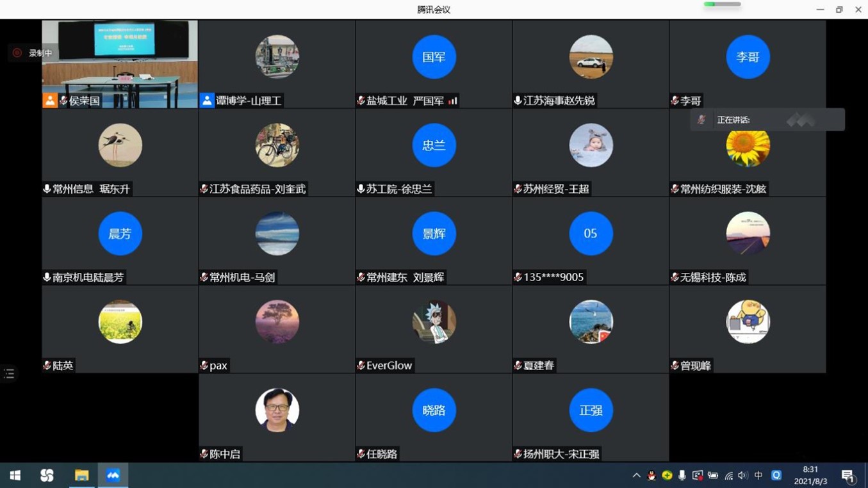
Task: Toggle muted mic icon for 陈中启
Action: [x=204, y=454]
